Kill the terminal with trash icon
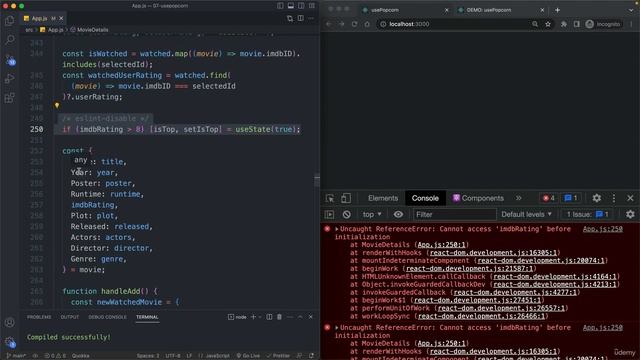640x360 pixels. [x=279, y=317]
